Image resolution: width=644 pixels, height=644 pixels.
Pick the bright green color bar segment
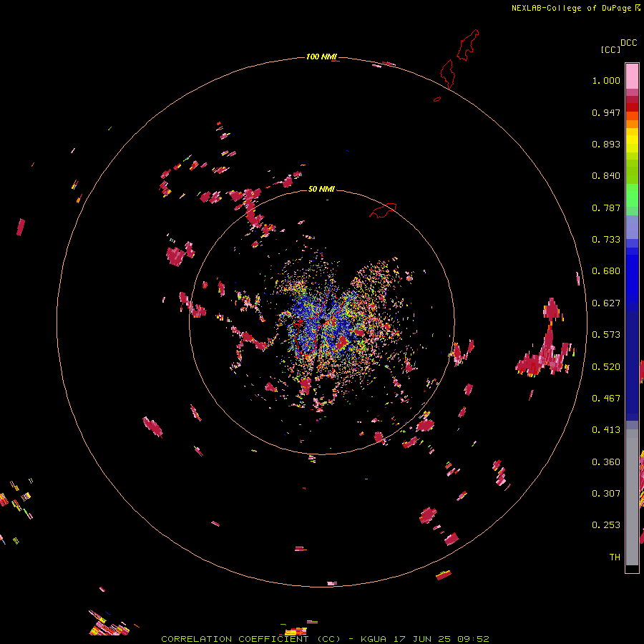pos(632,195)
